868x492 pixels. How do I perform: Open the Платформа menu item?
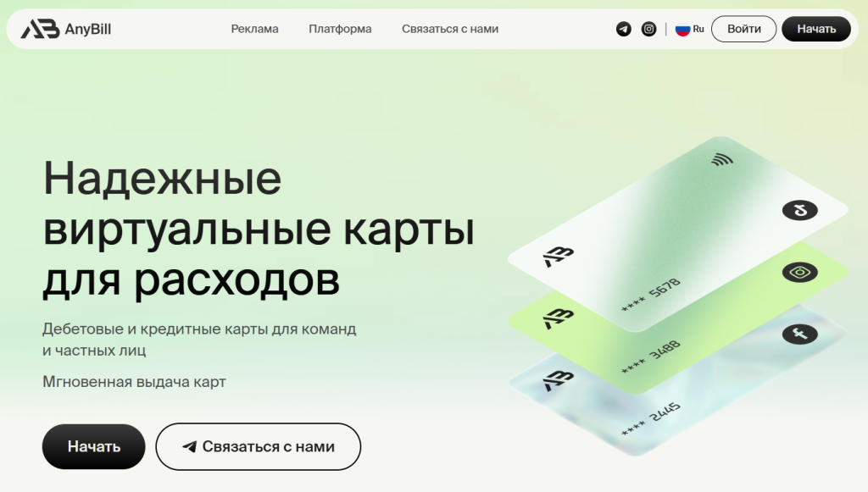pos(340,29)
